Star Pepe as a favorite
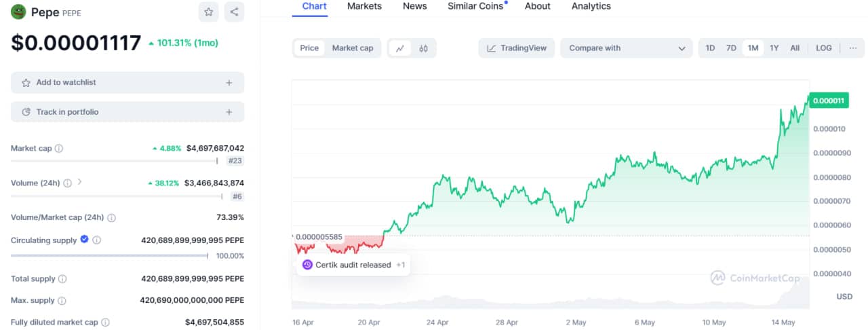The height and width of the screenshot is (330, 868). [x=209, y=12]
